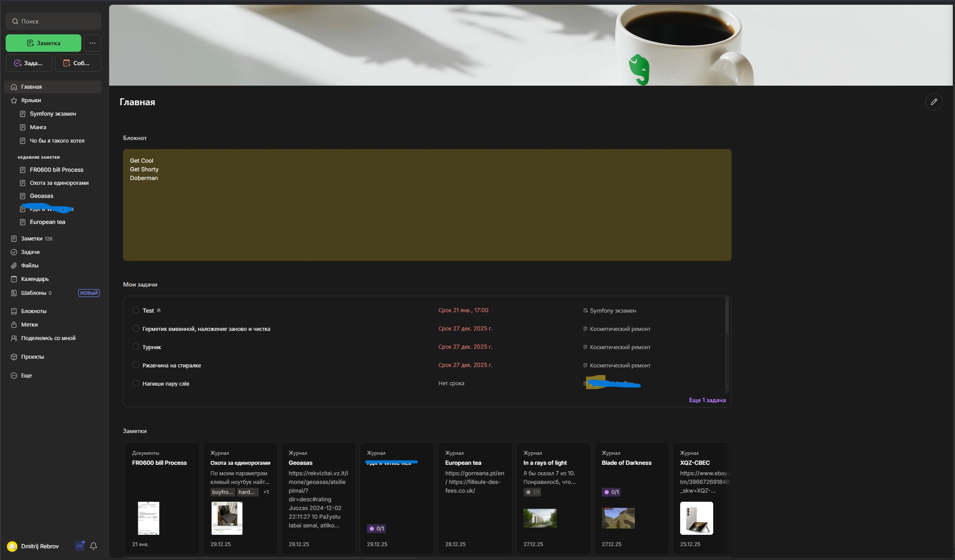Check off the Турник task
Viewport: 955px width, 560px height.
136,347
